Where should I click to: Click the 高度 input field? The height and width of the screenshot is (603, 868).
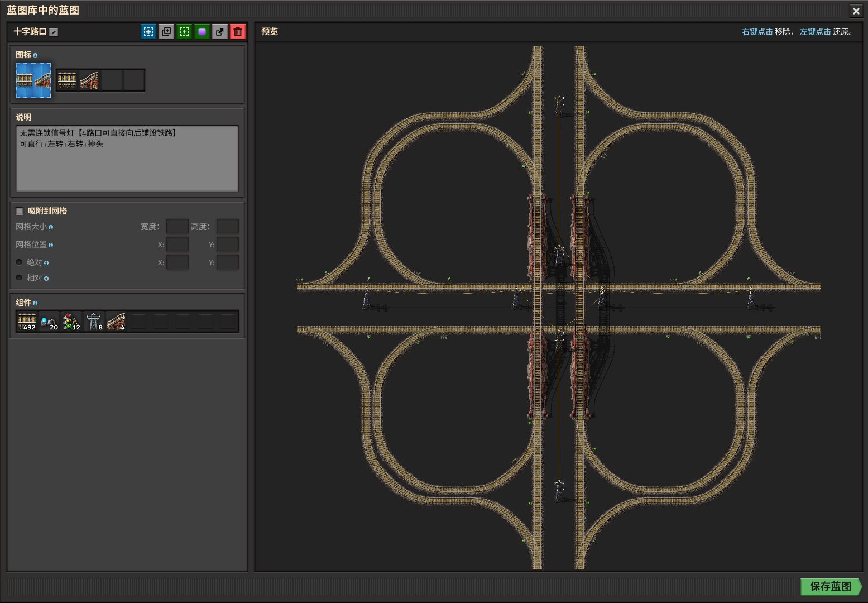click(x=228, y=227)
